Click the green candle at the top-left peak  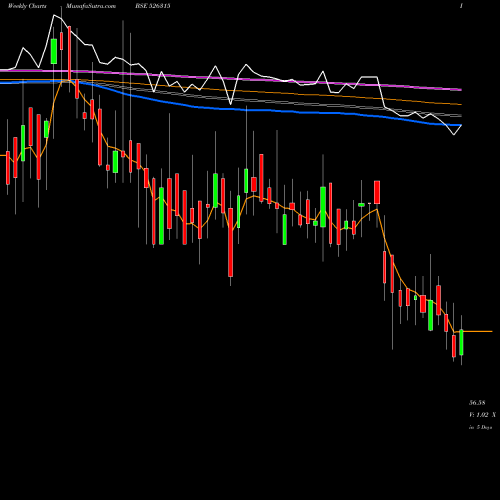54,51
